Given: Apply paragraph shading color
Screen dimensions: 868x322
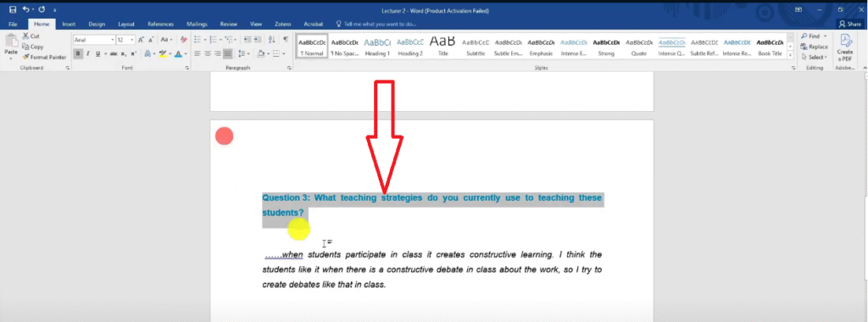Looking at the screenshot, I should tap(260, 53).
